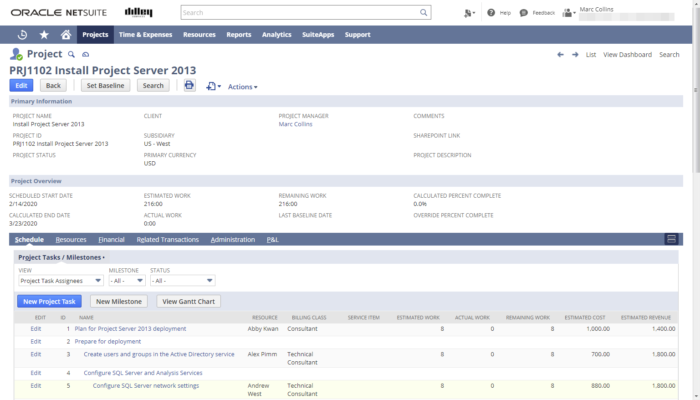The image size is (700, 400).
Task: Open the Analytics menu
Action: coord(277,35)
